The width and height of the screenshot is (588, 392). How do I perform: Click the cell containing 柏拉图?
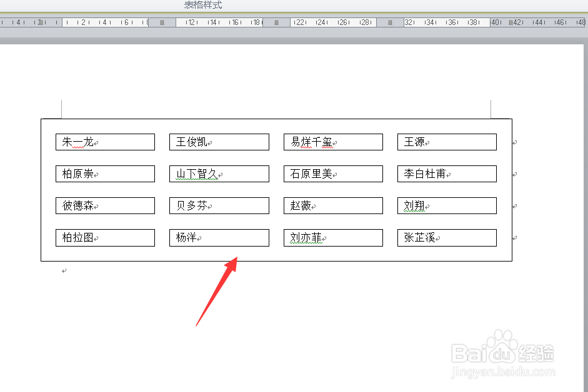(x=105, y=238)
